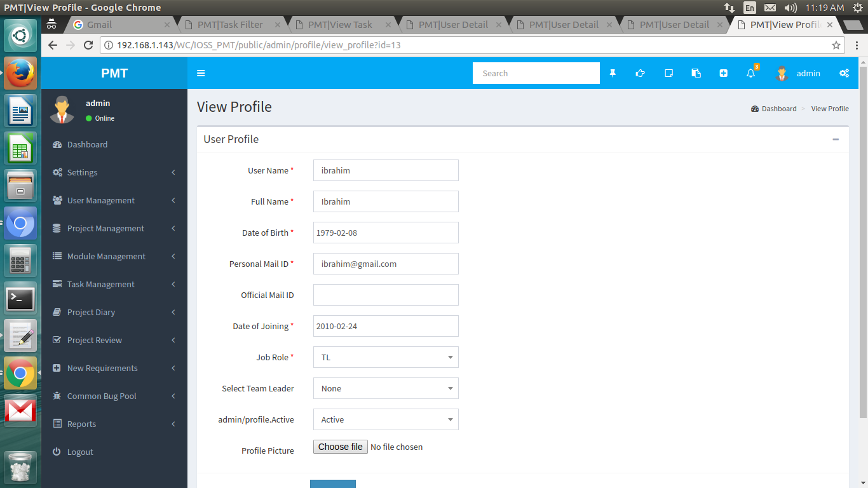Click the PMT logo header

114,73
